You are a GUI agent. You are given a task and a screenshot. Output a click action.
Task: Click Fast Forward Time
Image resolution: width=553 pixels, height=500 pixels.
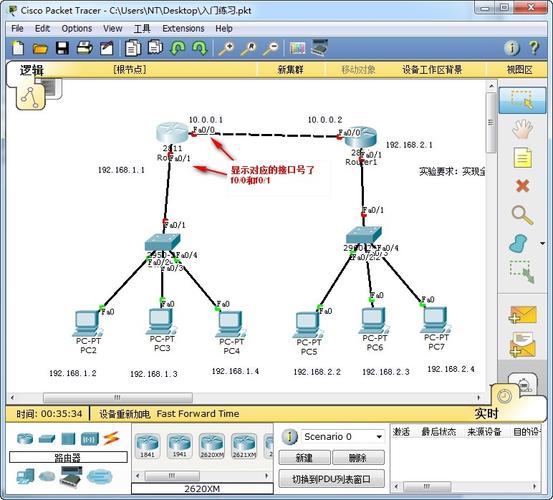coord(198,413)
